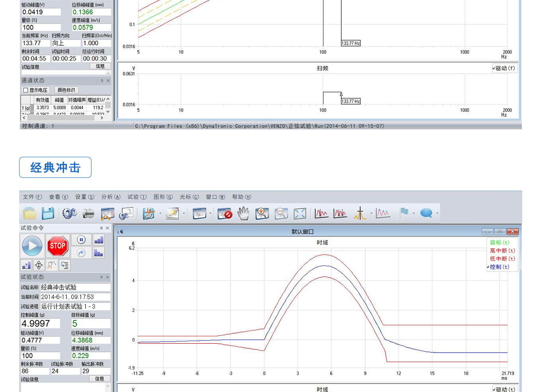
Task: Click the zoom in magnifier icon
Action: tap(262, 213)
